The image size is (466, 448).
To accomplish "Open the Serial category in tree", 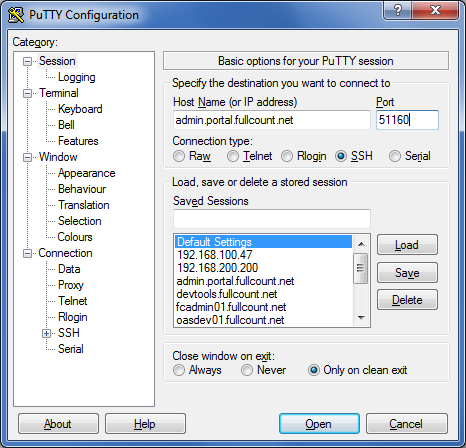I will point(71,349).
